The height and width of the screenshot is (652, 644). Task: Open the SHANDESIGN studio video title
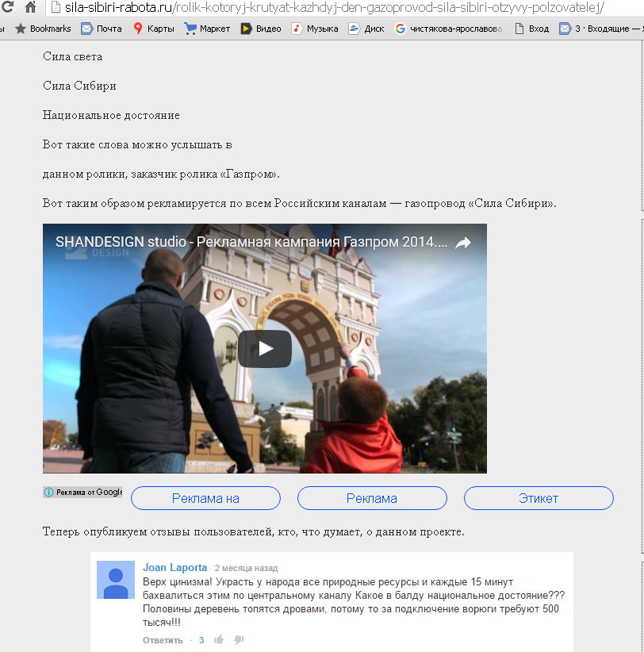tap(251, 242)
